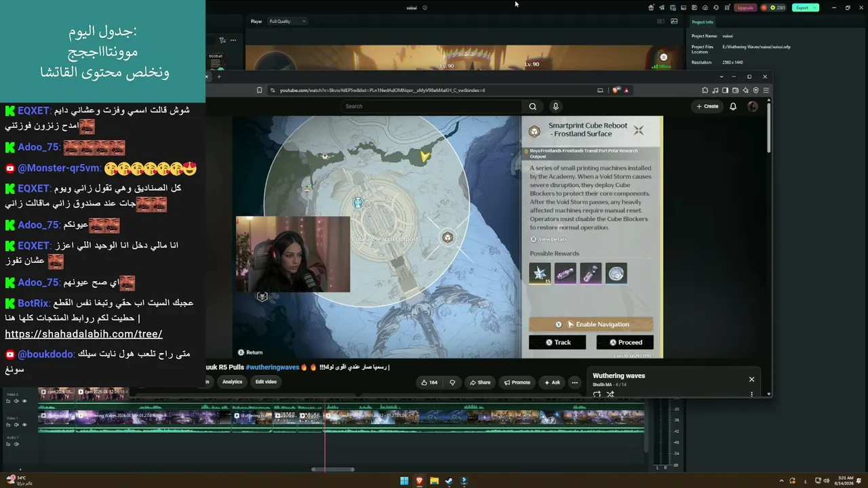
Task: Open Steam from the taskbar
Action: pos(449,481)
